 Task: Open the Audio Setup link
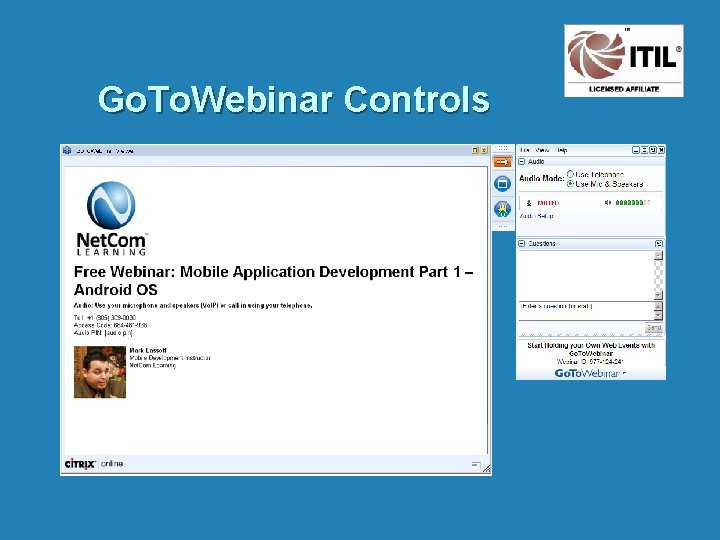point(536,216)
